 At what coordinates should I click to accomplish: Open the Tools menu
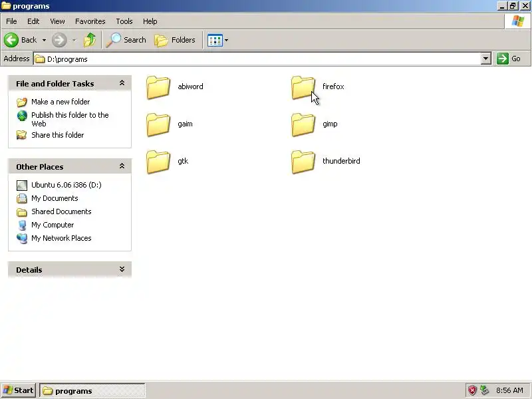click(x=124, y=21)
